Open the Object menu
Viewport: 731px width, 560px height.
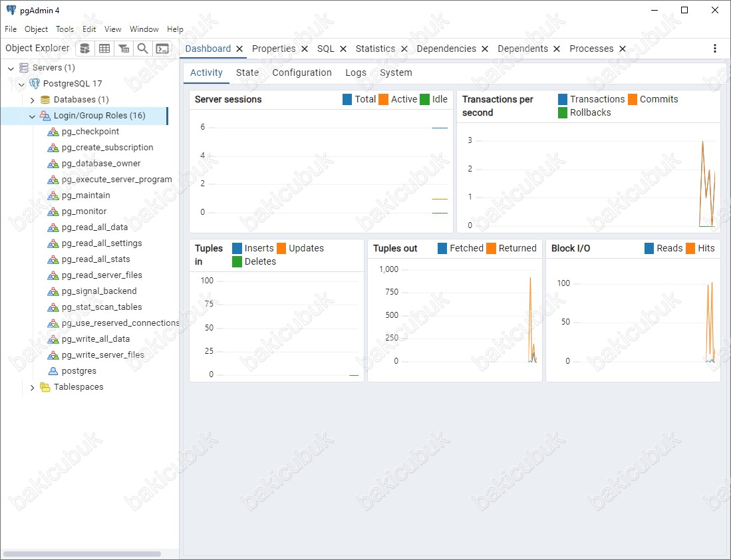point(37,29)
